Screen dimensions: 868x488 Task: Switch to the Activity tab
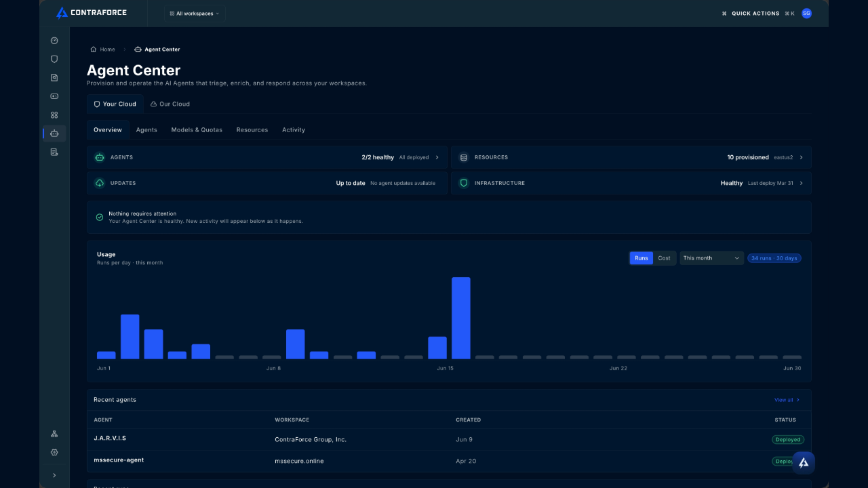tap(294, 130)
